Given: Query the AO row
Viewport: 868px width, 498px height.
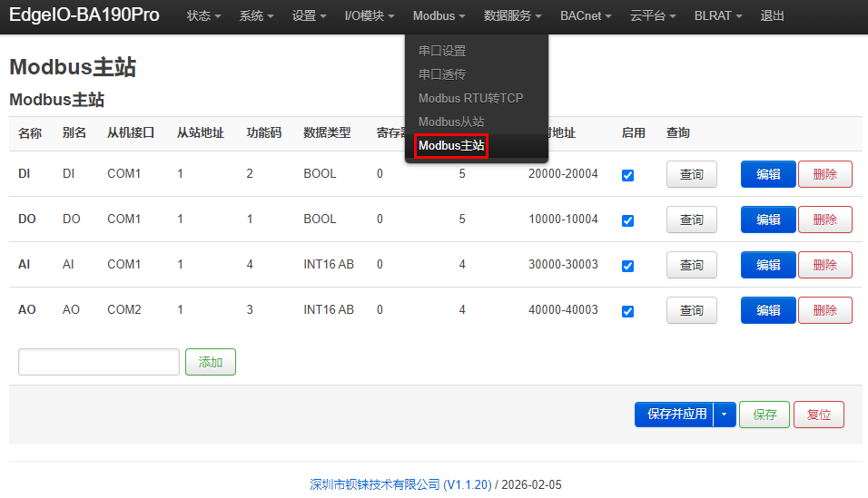Looking at the screenshot, I should coord(692,310).
